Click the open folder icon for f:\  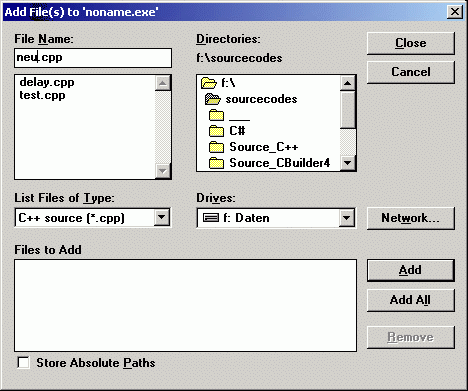[x=209, y=83]
